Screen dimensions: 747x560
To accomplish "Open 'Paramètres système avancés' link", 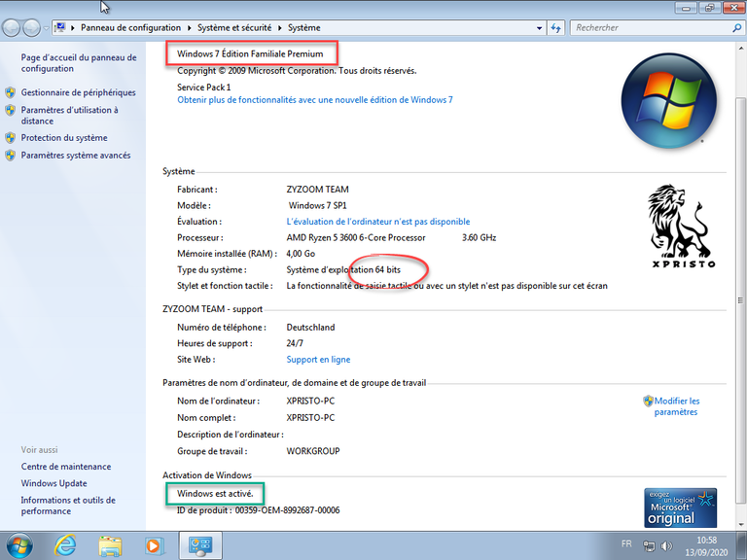I will coord(75,156).
